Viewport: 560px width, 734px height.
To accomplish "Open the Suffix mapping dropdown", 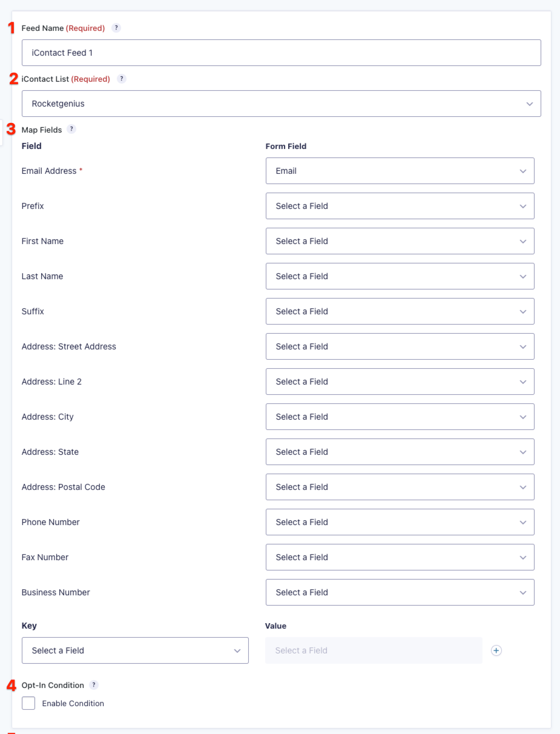I will pos(400,311).
